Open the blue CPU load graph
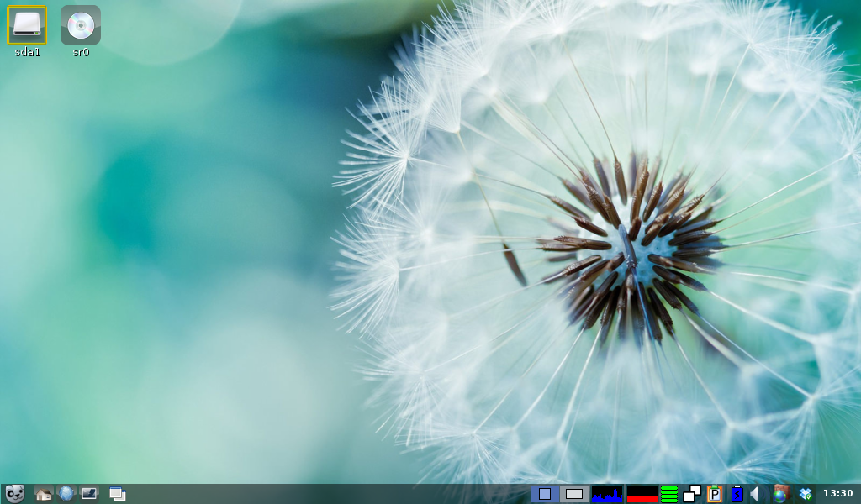The image size is (861, 504). pyautogui.click(x=607, y=494)
